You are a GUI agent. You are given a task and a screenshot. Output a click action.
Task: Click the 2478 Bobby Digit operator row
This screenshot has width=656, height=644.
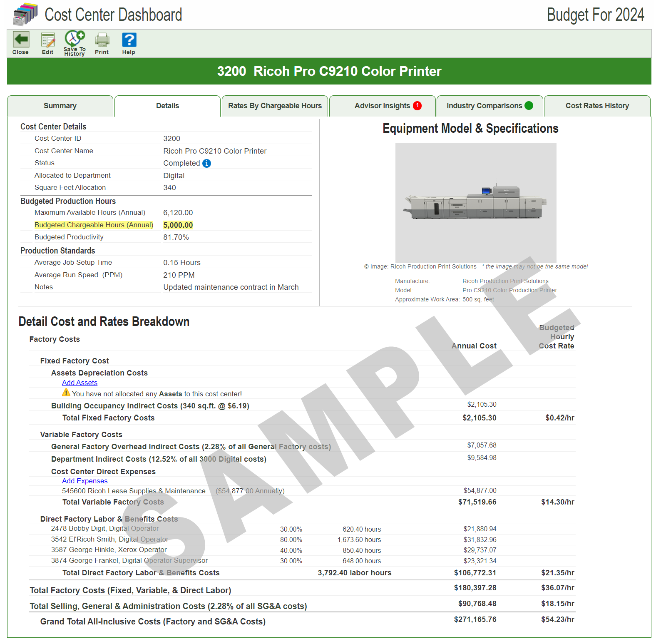[x=302, y=529]
